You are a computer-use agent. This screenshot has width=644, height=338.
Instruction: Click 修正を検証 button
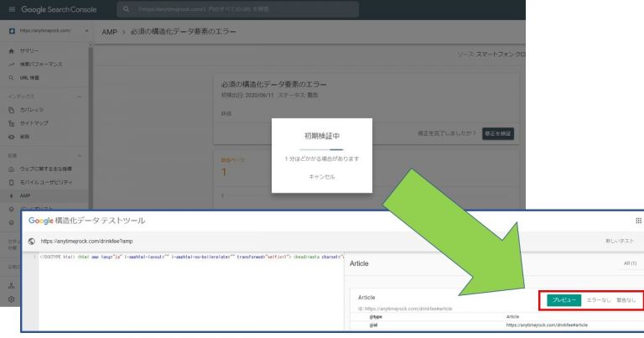point(498,133)
